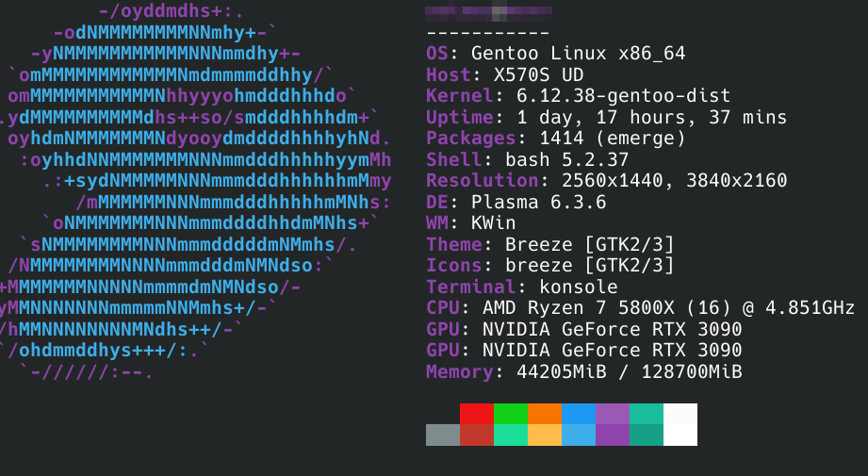Viewport: 868px width, 476px height.
Task: Click the gray color block in lower row
Action: coord(443,435)
